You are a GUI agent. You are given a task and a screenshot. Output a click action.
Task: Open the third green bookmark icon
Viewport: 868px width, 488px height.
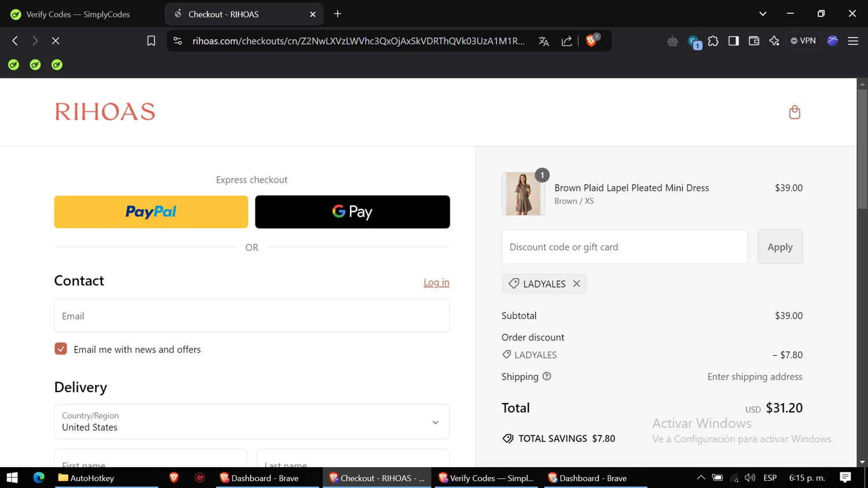57,65
